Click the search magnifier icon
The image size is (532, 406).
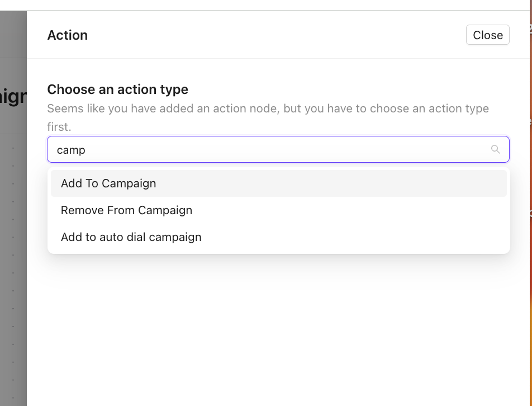point(495,149)
